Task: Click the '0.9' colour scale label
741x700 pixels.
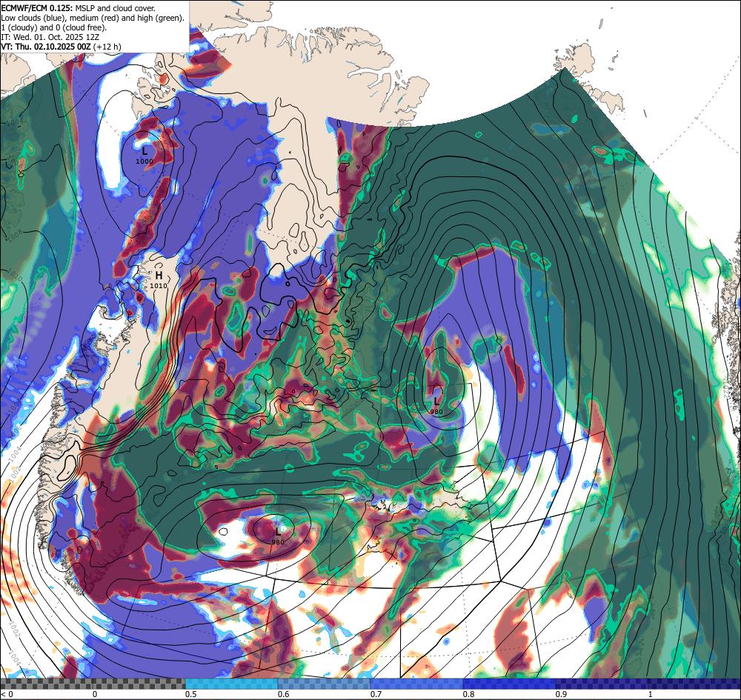Action: 562,694
